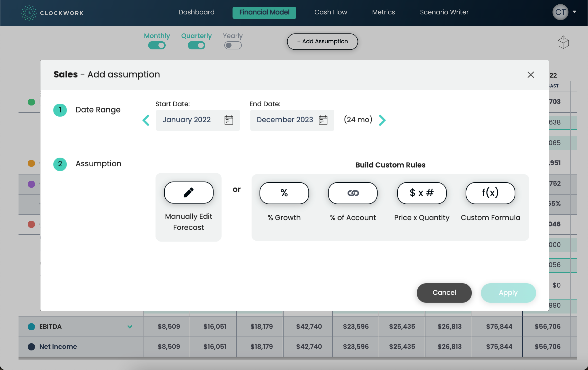Click the Add Assumption button

pos(323,41)
